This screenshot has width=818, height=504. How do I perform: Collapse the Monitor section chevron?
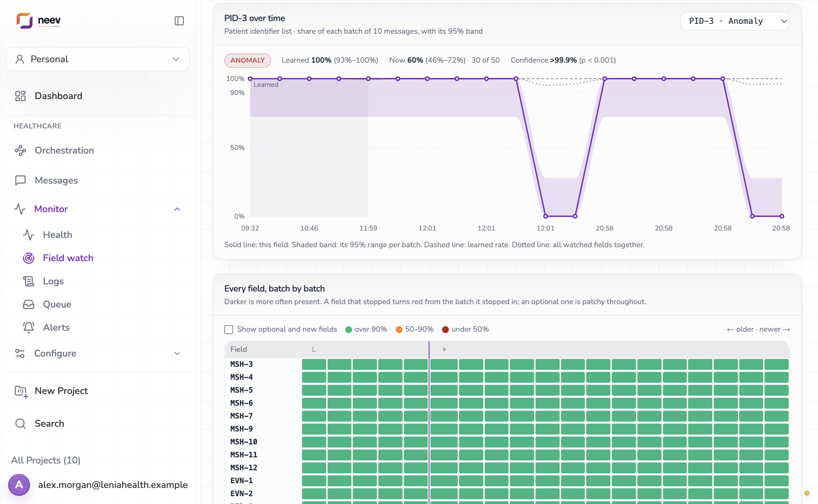pyautogui.click(x=177, y=209)
